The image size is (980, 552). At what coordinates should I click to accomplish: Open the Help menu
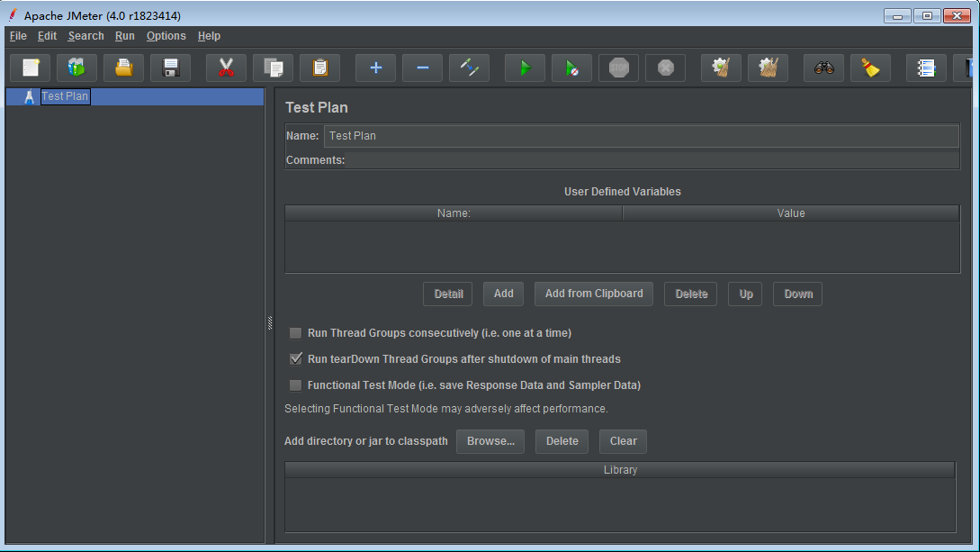click(209, 36)
